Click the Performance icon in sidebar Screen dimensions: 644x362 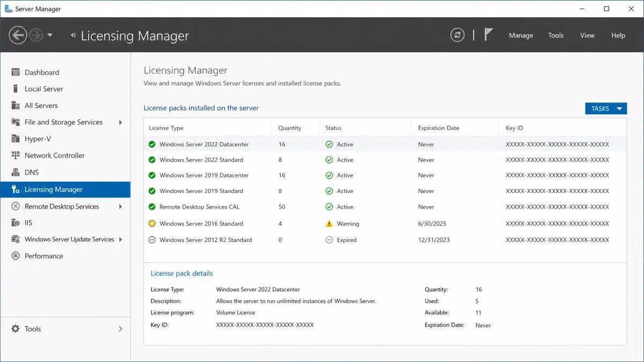tap(16, 256)
